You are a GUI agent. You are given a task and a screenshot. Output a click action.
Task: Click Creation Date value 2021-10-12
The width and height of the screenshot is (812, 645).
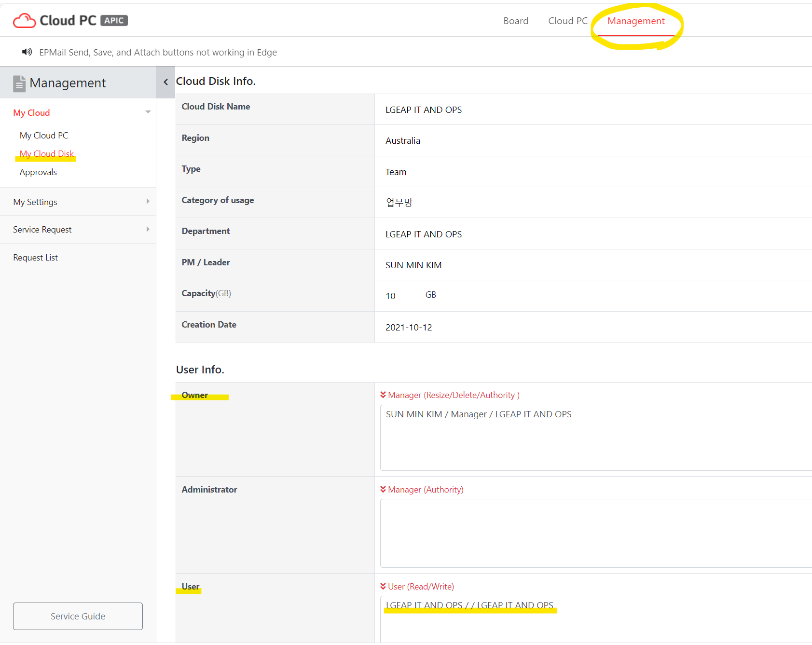[409, 328]
